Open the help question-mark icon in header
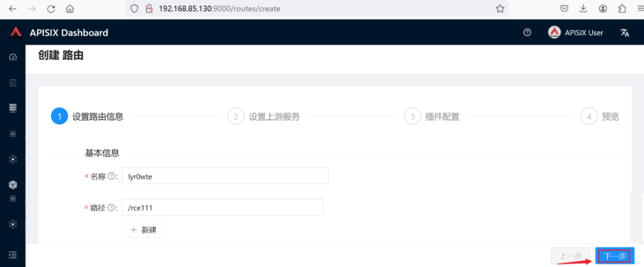Image resolution: width=644 pixels, height=267 pixels. 528,33
